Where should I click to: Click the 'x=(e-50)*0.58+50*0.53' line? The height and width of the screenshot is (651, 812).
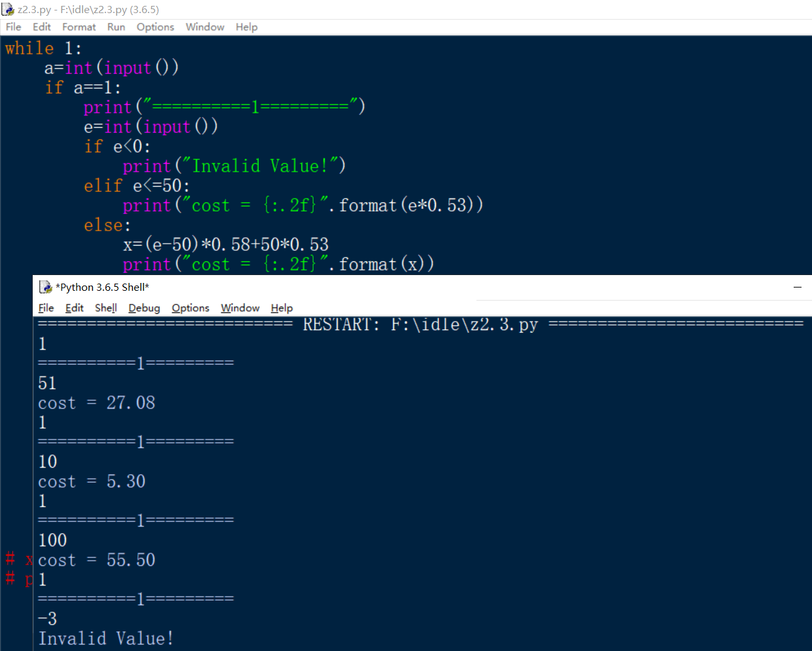pyautogui.click(x=226, y=245)
